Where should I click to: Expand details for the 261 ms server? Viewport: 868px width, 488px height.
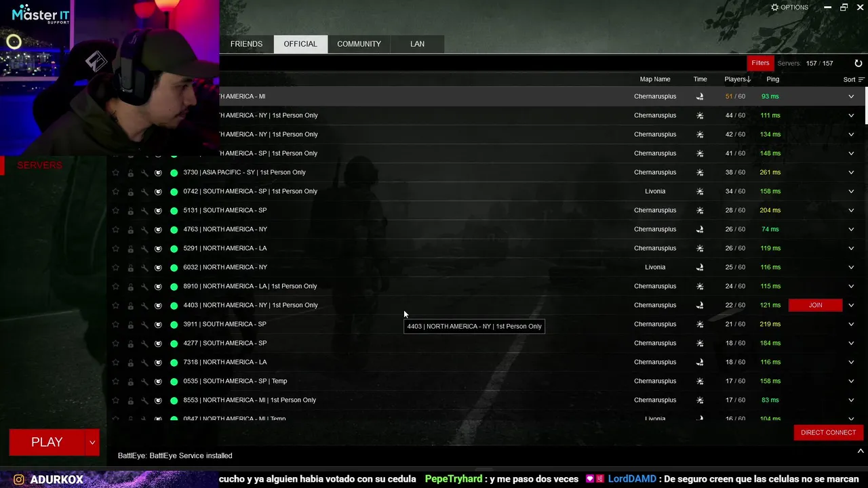(851, 172)
